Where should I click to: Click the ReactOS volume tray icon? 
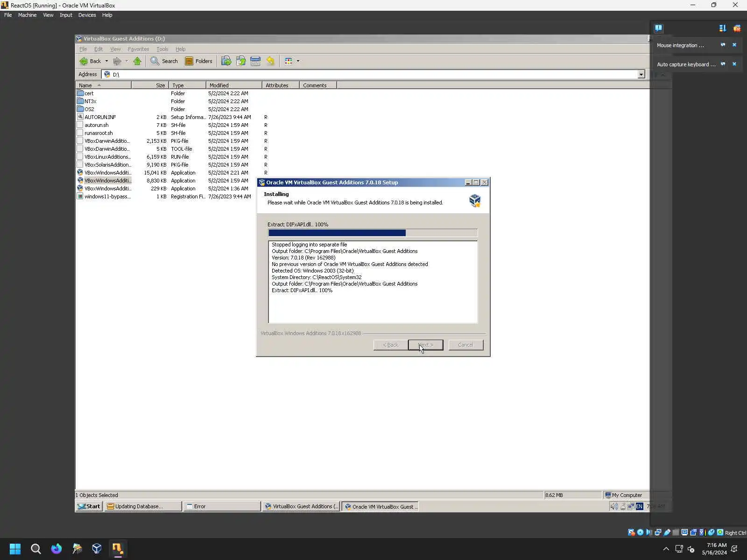[x=614, y=506]
